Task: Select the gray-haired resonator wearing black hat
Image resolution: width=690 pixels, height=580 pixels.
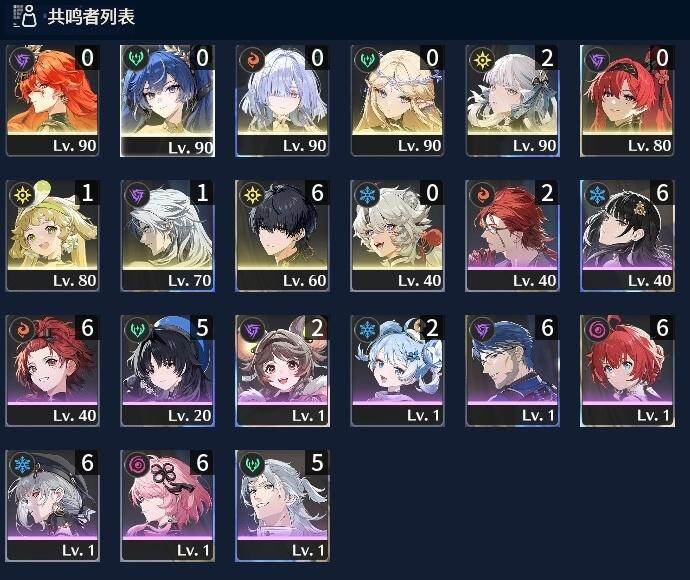Action: 52,506
